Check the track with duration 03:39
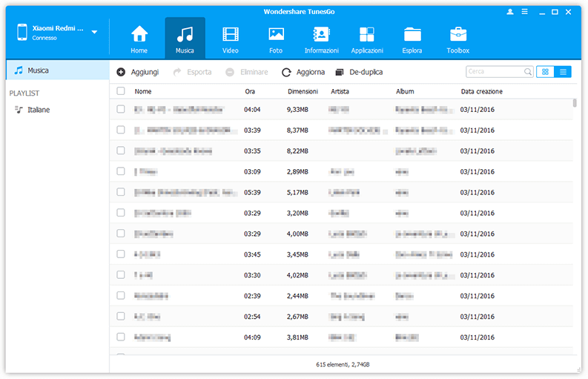 pos(121,130)
